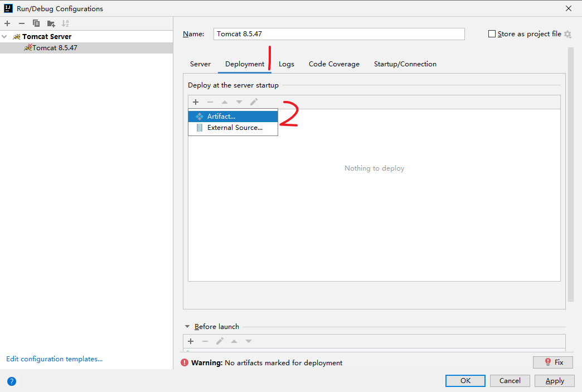The image size is (582, 392).
Task: Open Edit configuration templates link
Action: click(54, 359)
